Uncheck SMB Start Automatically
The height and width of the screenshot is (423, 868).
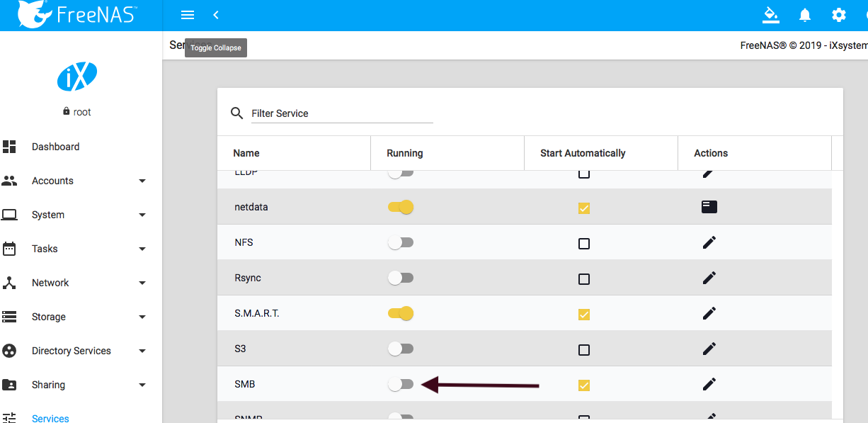coord(584,385)
